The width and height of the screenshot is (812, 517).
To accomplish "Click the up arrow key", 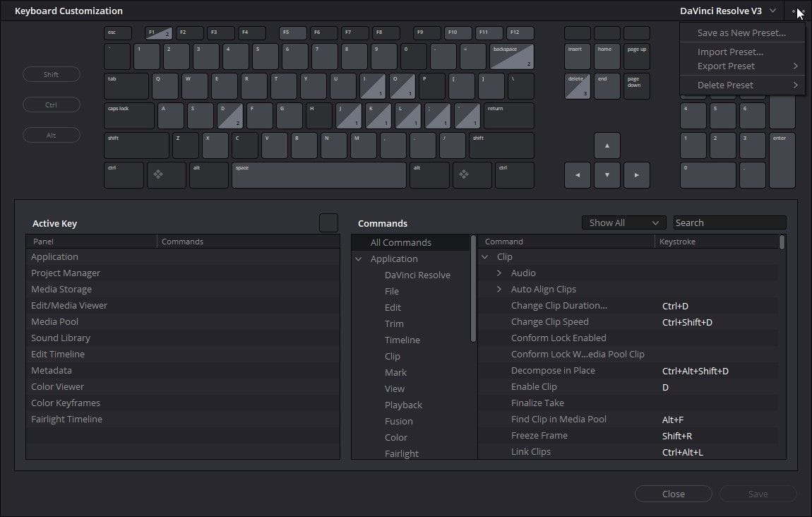I will point(607,145).
